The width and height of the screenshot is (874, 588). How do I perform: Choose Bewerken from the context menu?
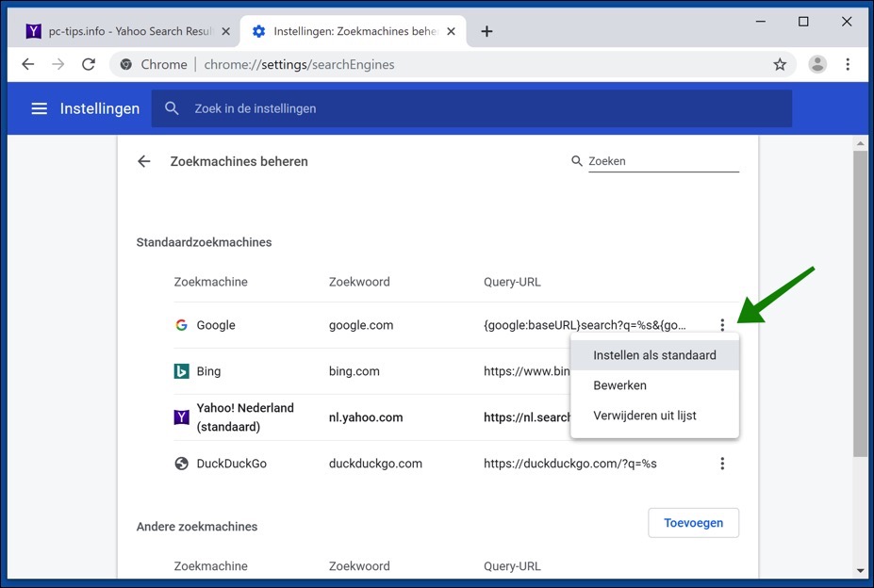click(x=655, y=385)
